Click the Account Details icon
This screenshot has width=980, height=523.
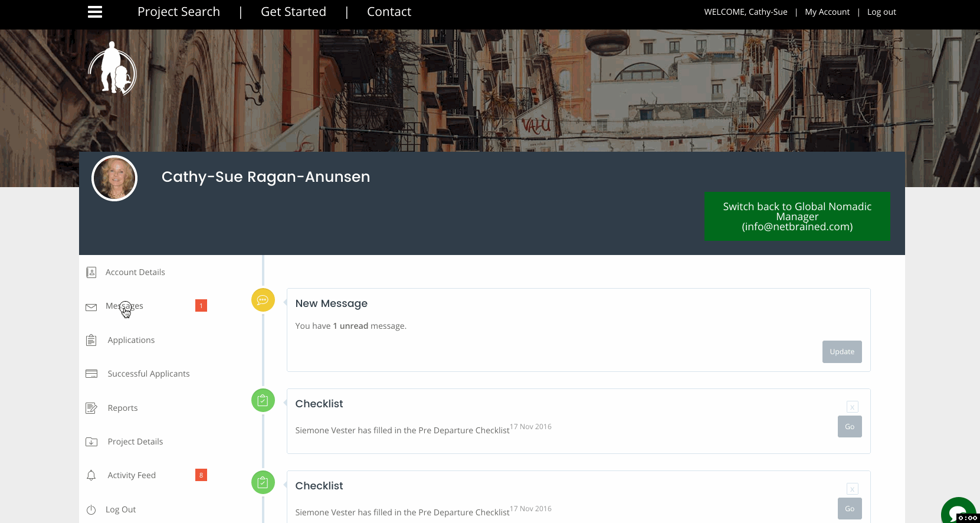click(x=91, y=272)
